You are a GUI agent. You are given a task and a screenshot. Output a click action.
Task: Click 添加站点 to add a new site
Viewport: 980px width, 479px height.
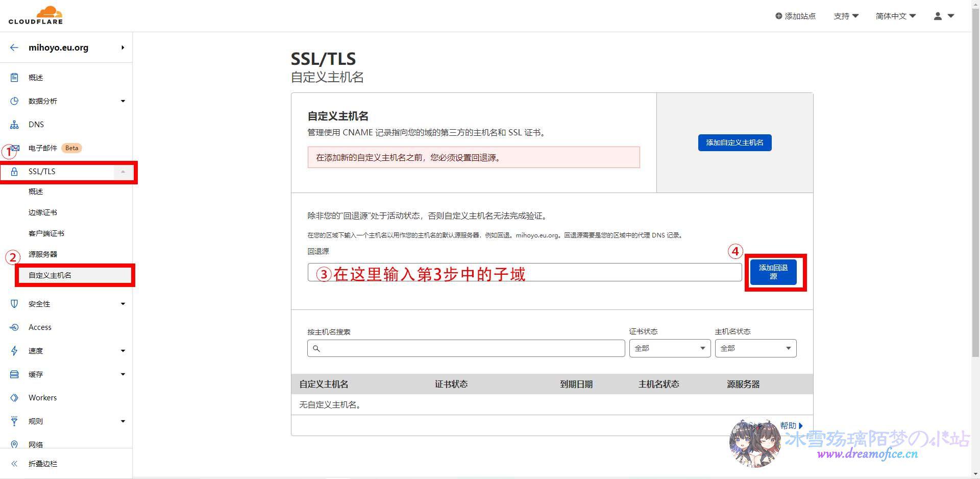[795, 16]
